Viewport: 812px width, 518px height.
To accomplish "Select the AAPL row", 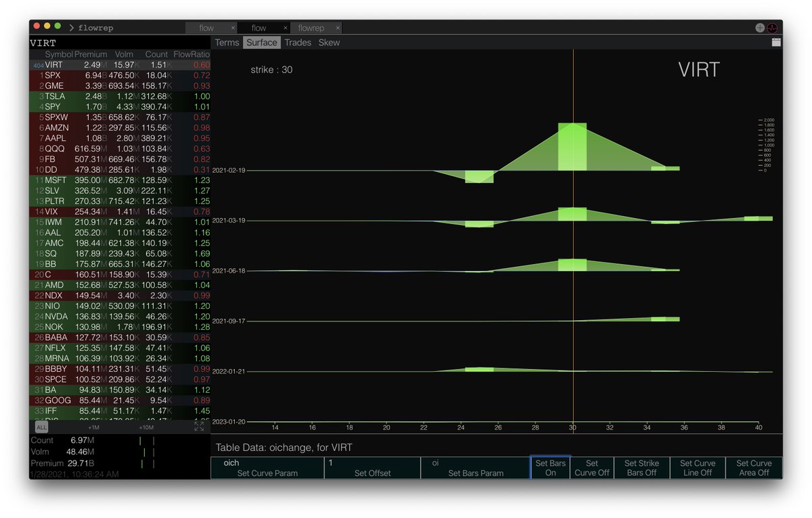I will click(120, 138).
